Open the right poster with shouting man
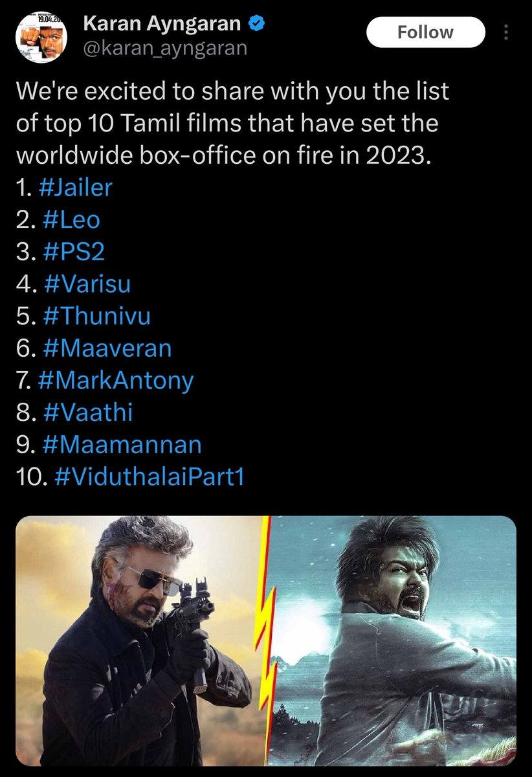The height and width of the screenshot is (777, 532). click(x=393, y=640)
